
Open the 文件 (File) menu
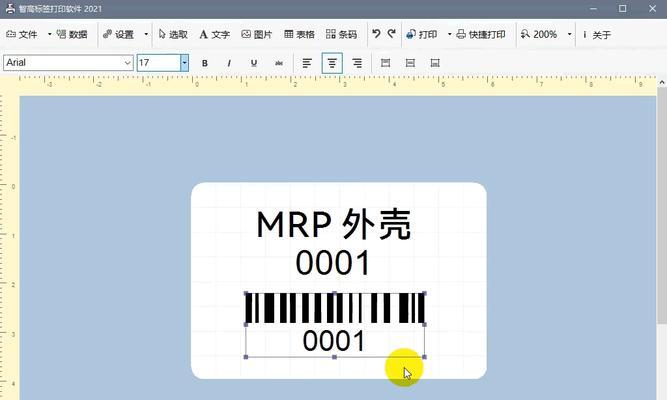pos(22,34)
